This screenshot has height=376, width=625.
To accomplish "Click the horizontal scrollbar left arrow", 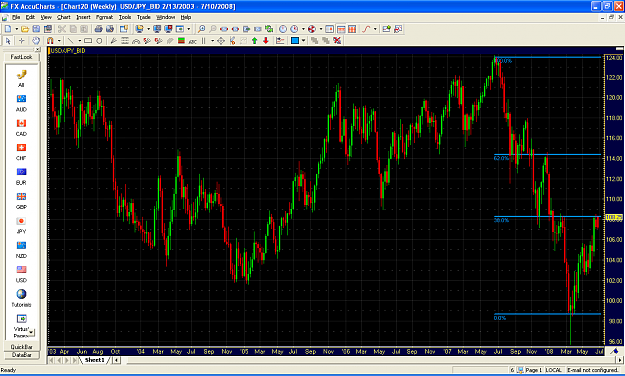I will 116,360.
